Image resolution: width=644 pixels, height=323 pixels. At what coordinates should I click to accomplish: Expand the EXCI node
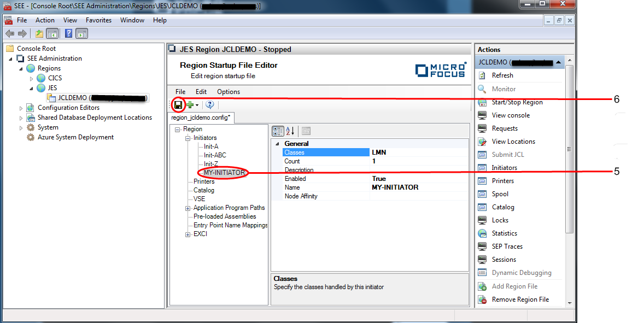tap(188, 235)
